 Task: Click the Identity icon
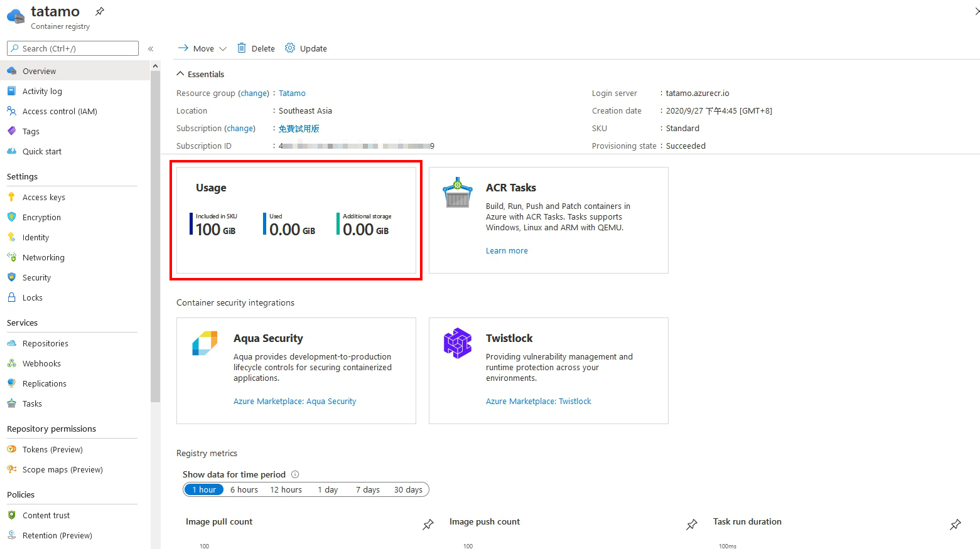click(x=11, y=237)
